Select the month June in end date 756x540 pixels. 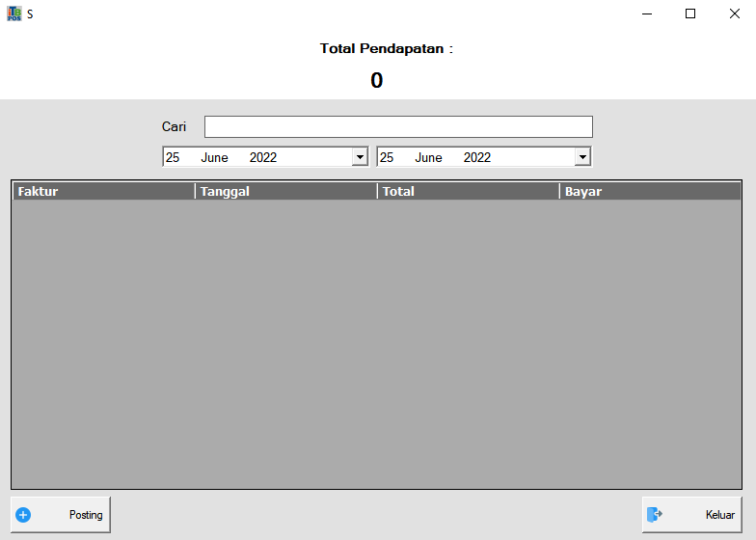428,157
